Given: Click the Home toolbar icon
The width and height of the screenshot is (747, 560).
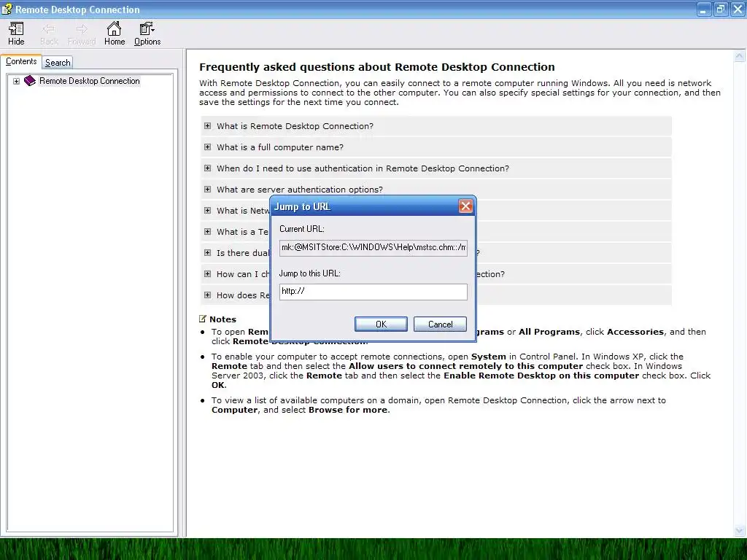Looking at the screenshot, I should tap(115, 34).
